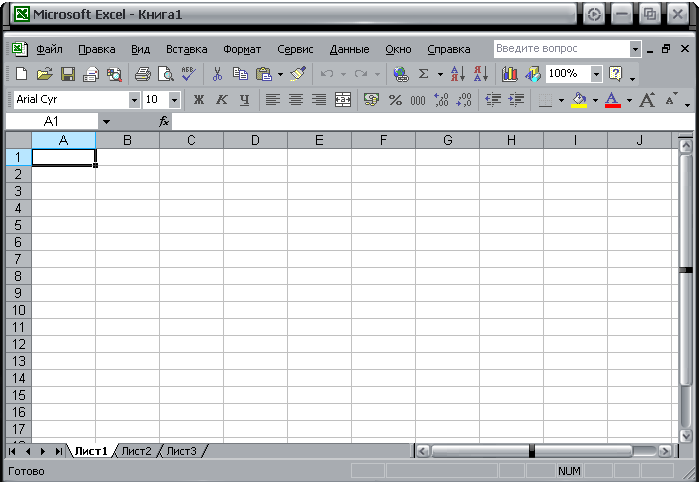This screenshot has height=482, width=699.
Task: Toggle bold formatting (Ж)
Action: coord(198,100)
